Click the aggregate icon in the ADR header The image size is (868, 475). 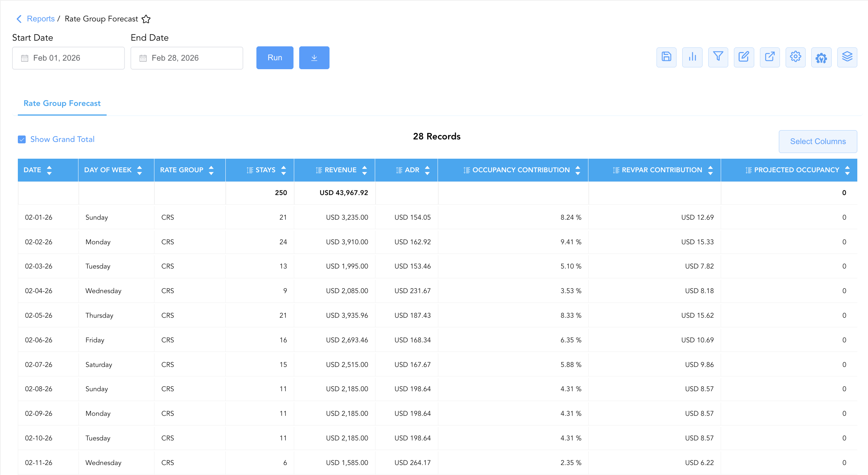pos(399,170)
